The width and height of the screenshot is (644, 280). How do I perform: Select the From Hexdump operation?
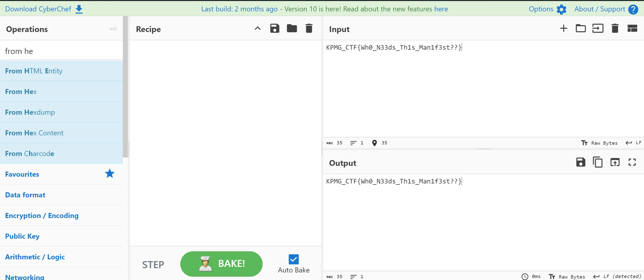[x=30, y=112]
